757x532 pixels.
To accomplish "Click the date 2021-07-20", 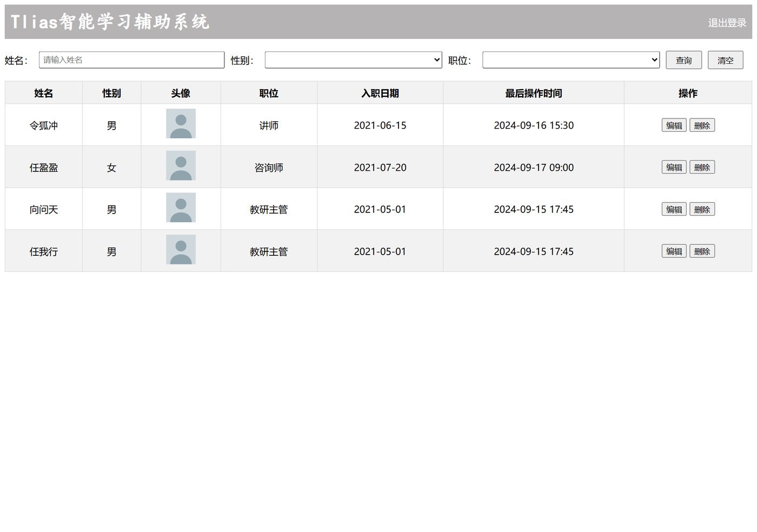I will click(380, 168).
